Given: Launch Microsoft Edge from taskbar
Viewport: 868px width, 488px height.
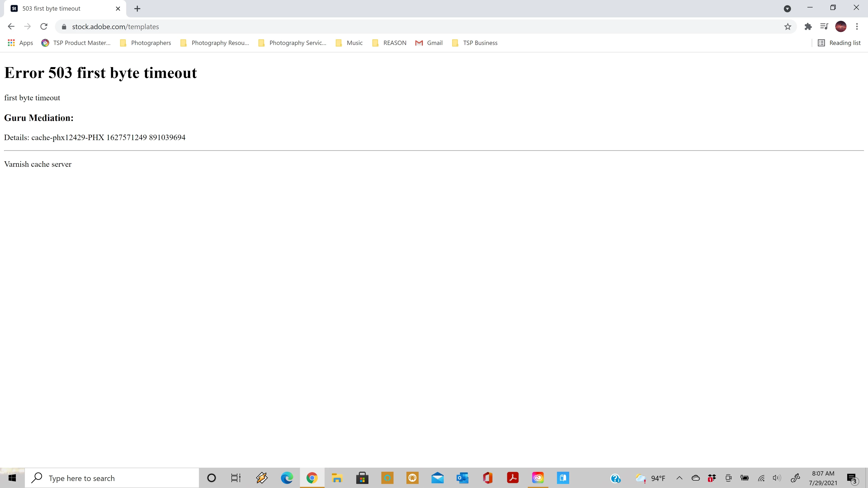Looking at the screenshot, I should point(287,478).
